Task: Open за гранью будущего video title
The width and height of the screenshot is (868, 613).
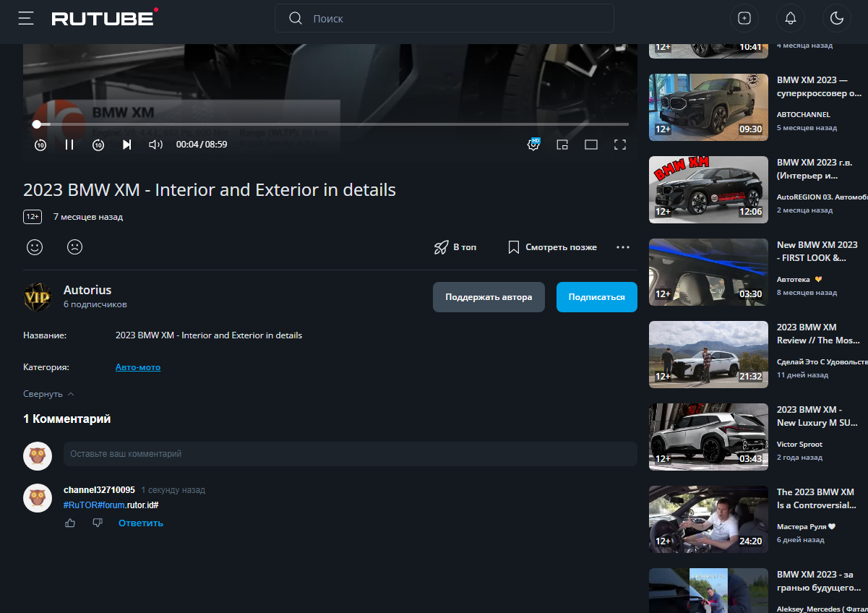Action: coord(817,580)
